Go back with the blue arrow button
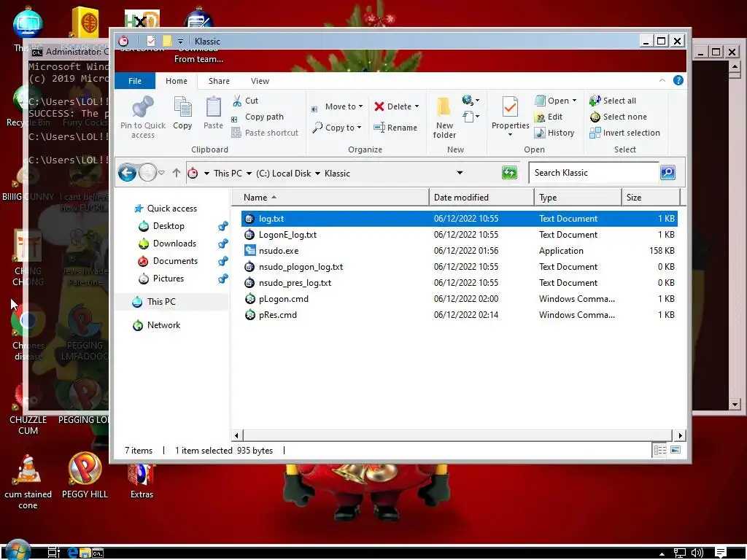 point(127,172)
